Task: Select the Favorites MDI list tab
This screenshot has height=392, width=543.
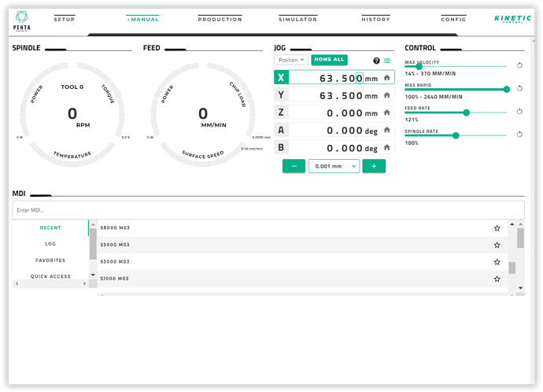Action: [x=50, y=260]
